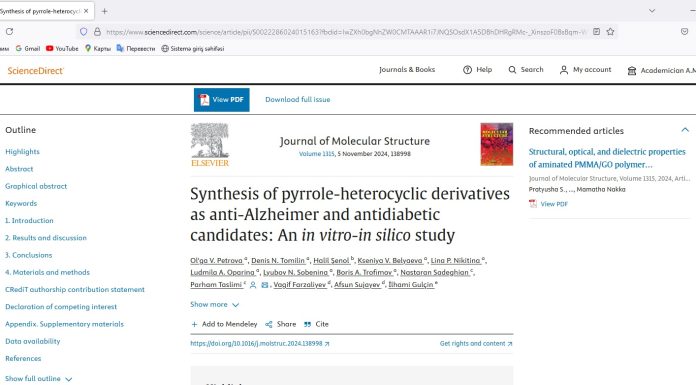
Task: Reload the page with the refresh icon
Action: tap(9, 32)
